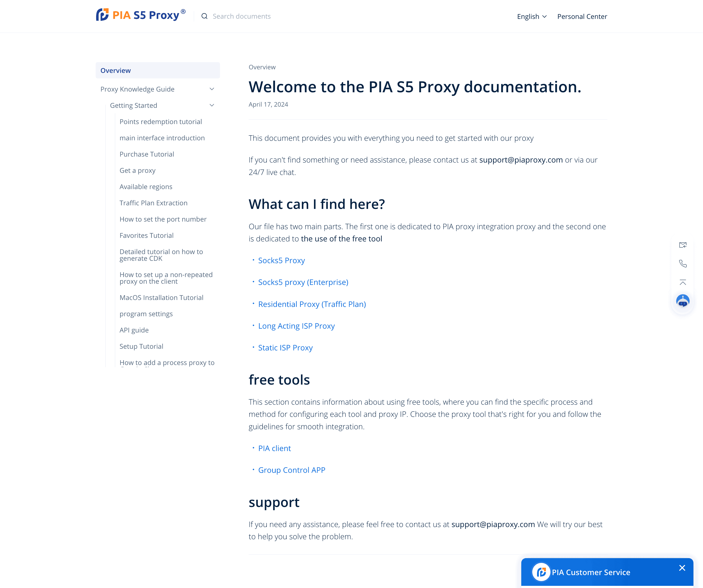Screen dimensions: 703x588
Task: Click the PIA S5 Proxy logo icon
Action: click(x=102, y=16)
